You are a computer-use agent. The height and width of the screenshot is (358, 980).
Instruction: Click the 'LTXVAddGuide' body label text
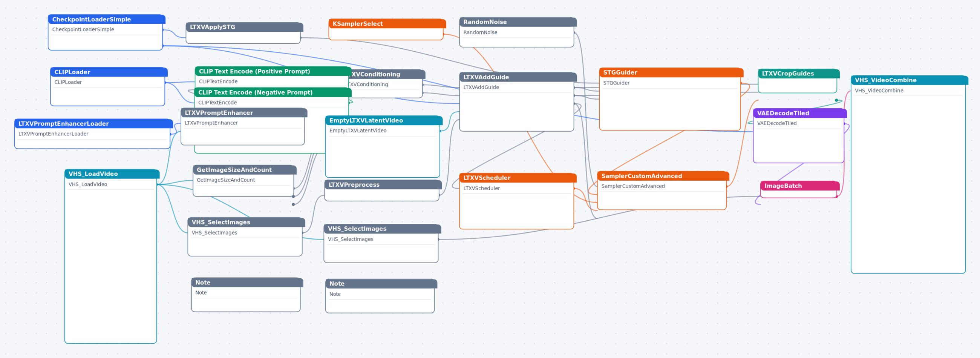(481, 87)
